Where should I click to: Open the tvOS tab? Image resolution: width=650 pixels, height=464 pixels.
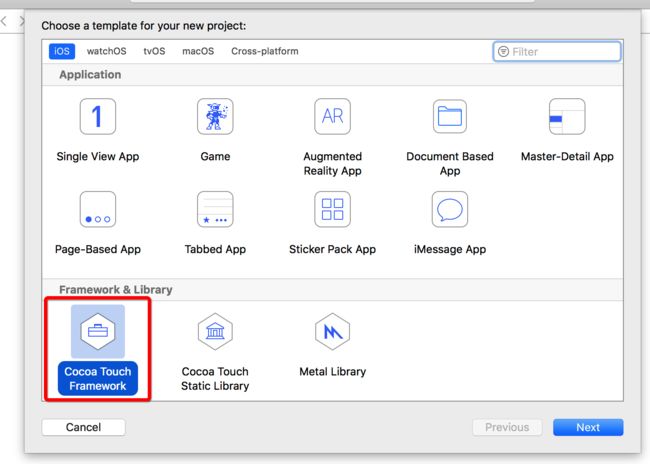(154, 51)
